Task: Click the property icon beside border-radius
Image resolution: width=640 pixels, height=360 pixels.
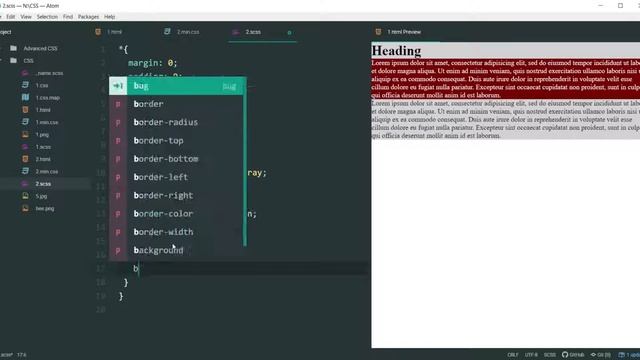Action: (118, 122)
